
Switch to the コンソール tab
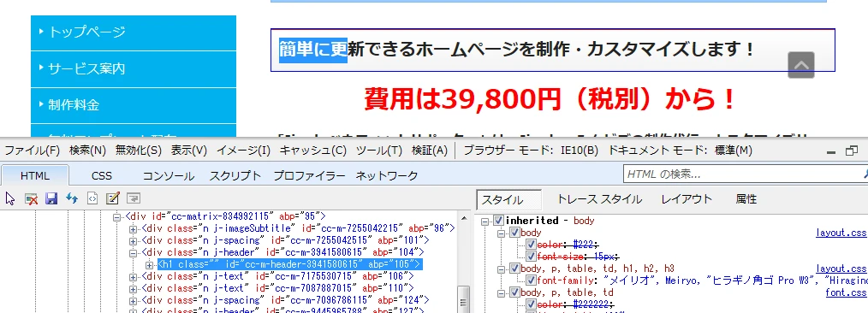point(169,176)
